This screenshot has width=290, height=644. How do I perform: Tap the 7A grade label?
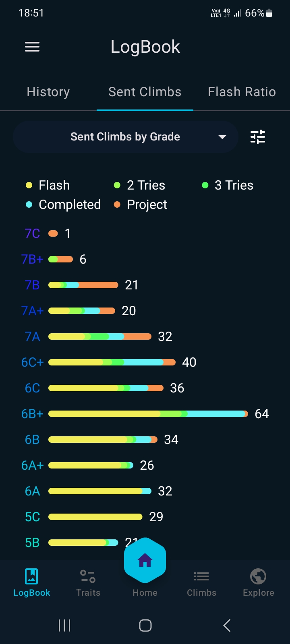[32, 336]
